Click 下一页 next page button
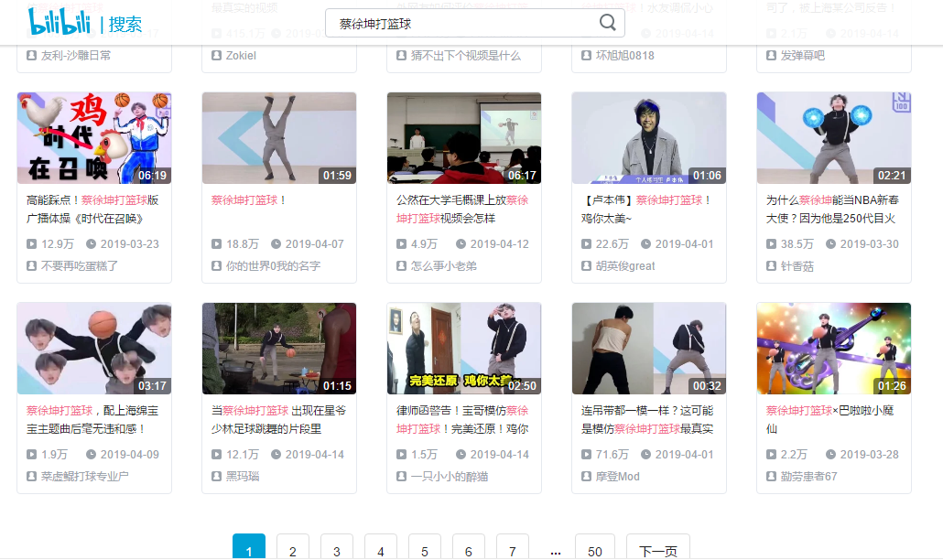Screen dimensions: 943x560 (658, 546)
